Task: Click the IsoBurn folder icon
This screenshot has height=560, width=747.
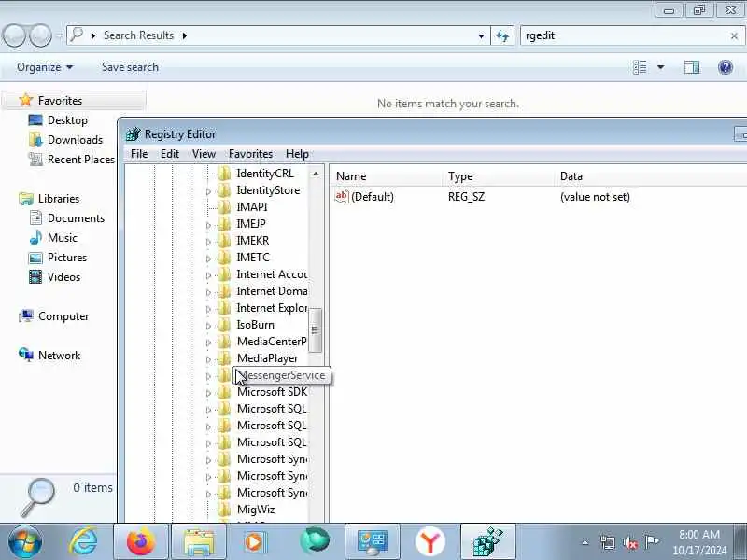Action: point(224,325)
